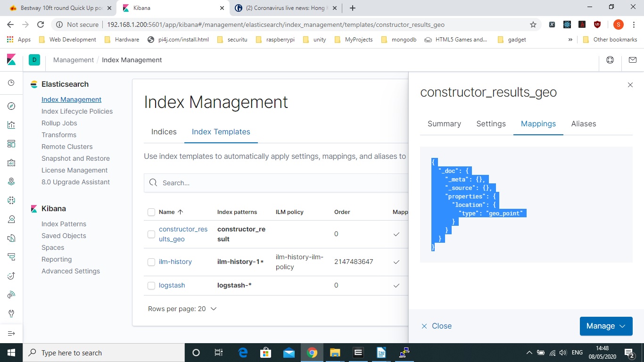Screen dimensions: 644x362
Task: Open the Rows per page dropdown
Action: tap(182, 309)
